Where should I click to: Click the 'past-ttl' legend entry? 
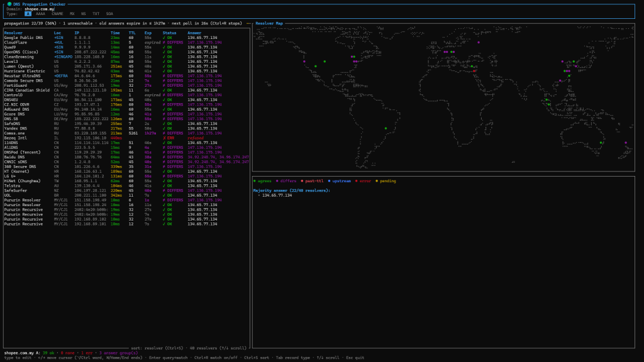[312, 181]
